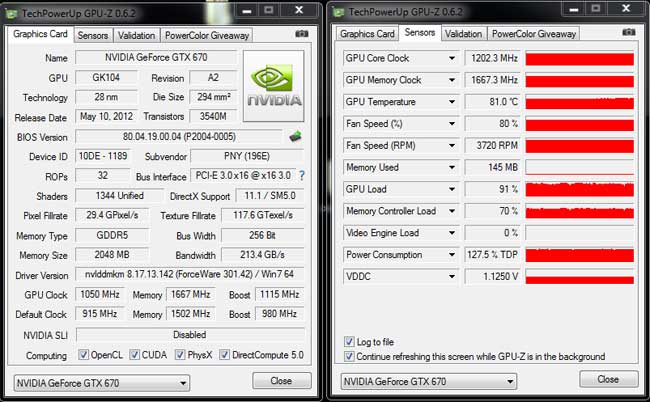Click the 127.5 % TDP value
The image size is (650, 402).
click(x=493, y=255)
